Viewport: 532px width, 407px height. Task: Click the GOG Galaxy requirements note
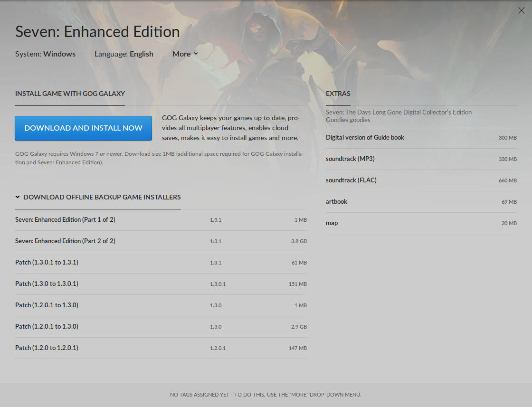(x=160, y=158)
